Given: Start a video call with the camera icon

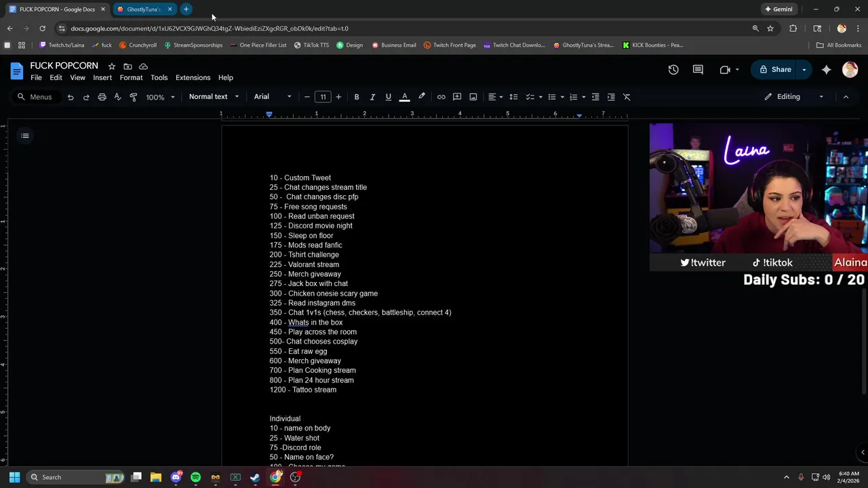Looking at the screenshot, I should (725, 69).
